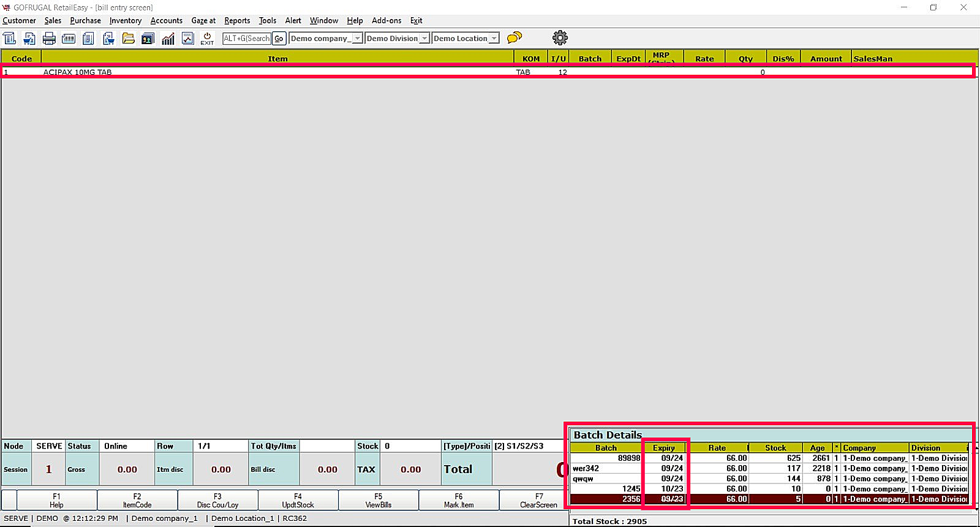Click the bar chart with arrow toolbar icon
The width and height of the screenshot is (980, 527).
[168, 39]
